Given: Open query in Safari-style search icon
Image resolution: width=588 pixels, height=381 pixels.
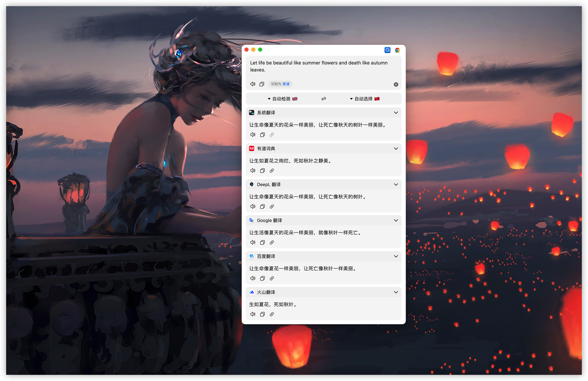Looking at the screenshot, I should click(x=387, y=50).
